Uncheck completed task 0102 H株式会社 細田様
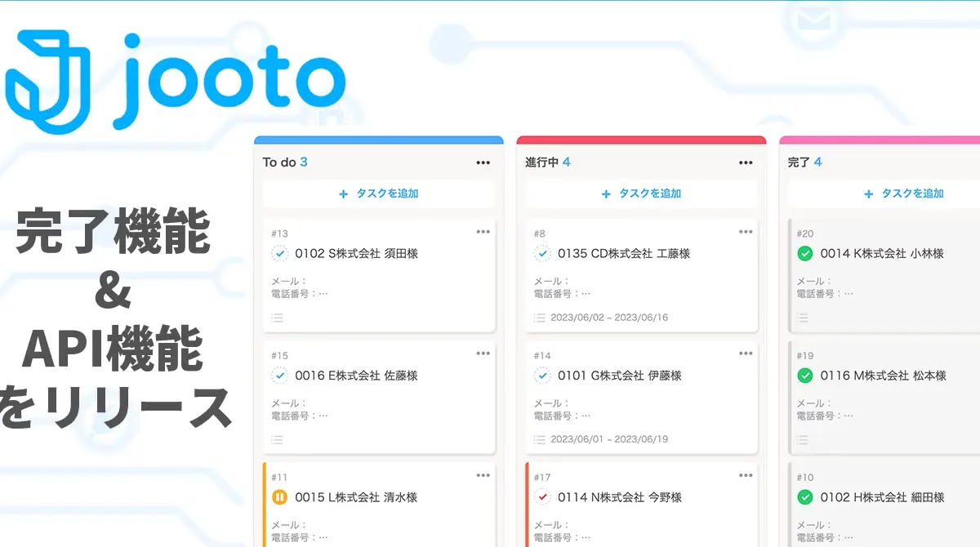Viewport: 980px width, 547px height. [805, 497]
